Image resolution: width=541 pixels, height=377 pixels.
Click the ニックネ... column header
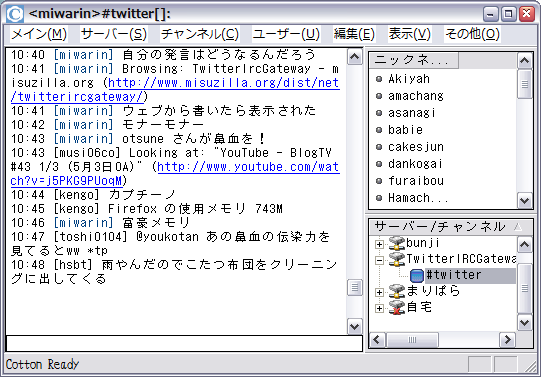click(414, 60)
